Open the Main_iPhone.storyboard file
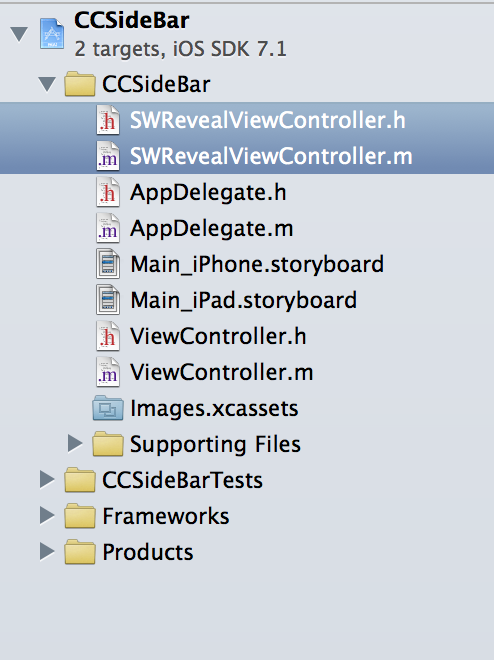This screenshot has width=494, height=660. 257,264
